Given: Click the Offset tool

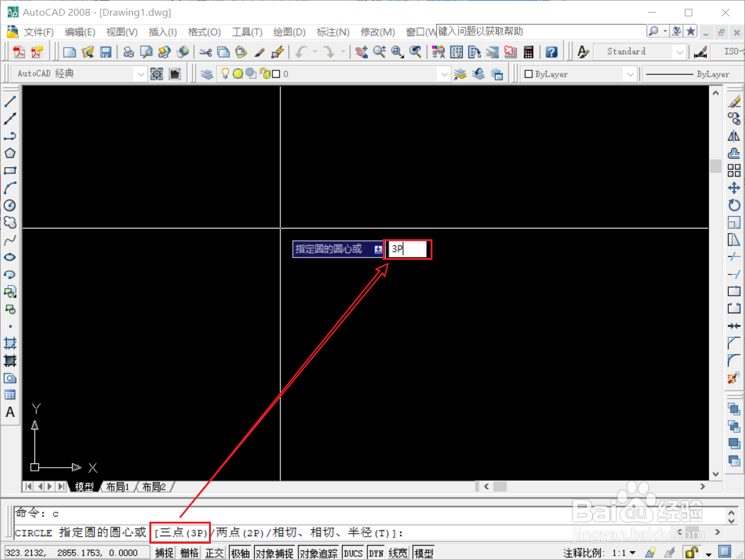Looking at the screenshot, I should point(734,153).
